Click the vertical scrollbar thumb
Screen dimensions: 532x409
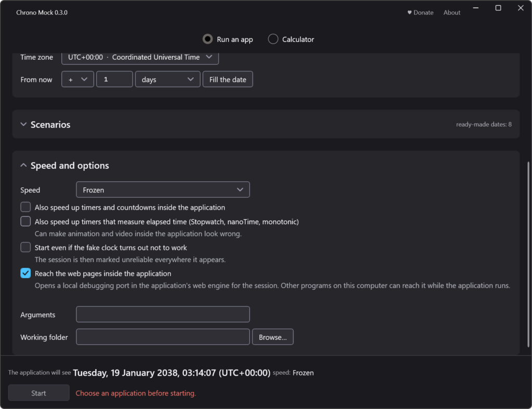528,254
